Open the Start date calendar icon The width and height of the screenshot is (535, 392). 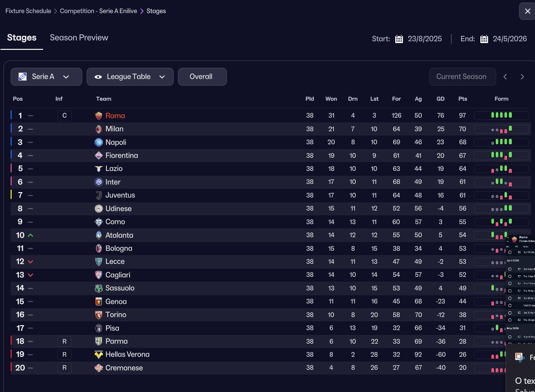point(399,39)
